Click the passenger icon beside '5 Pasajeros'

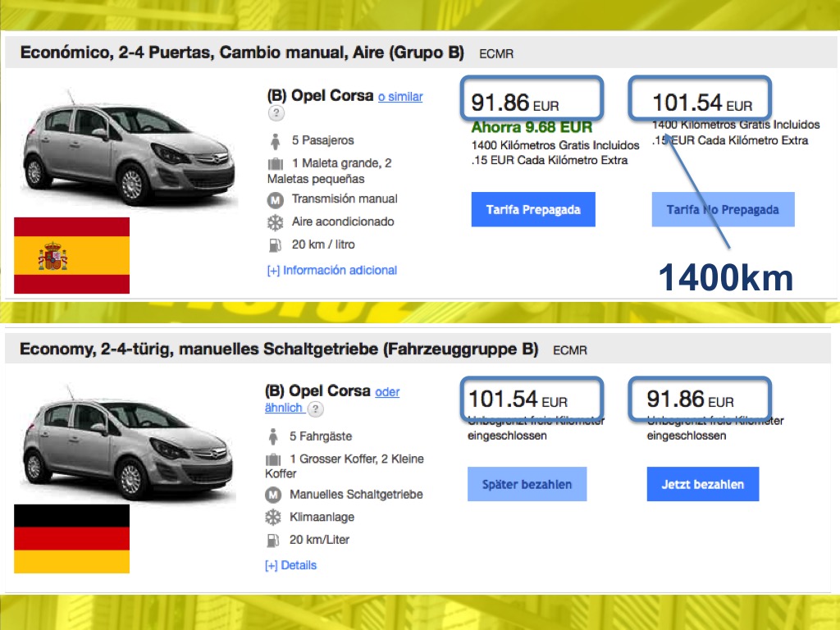[275, 140]
